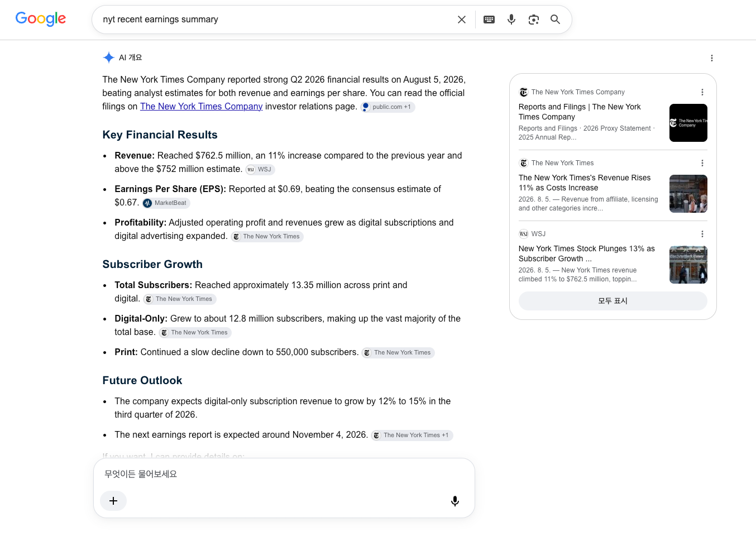
Task: Open the WSJ citation chip under Revenue
Action: tap(260, 169)
